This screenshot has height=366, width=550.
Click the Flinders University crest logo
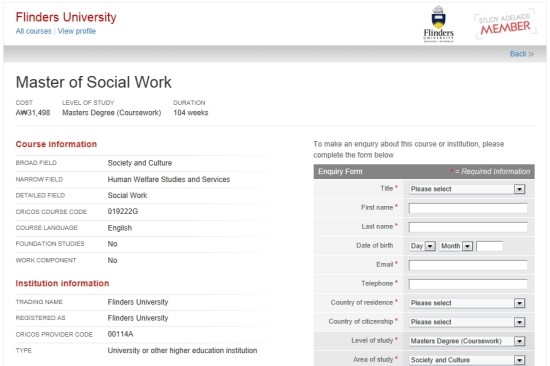click(438, 24)
